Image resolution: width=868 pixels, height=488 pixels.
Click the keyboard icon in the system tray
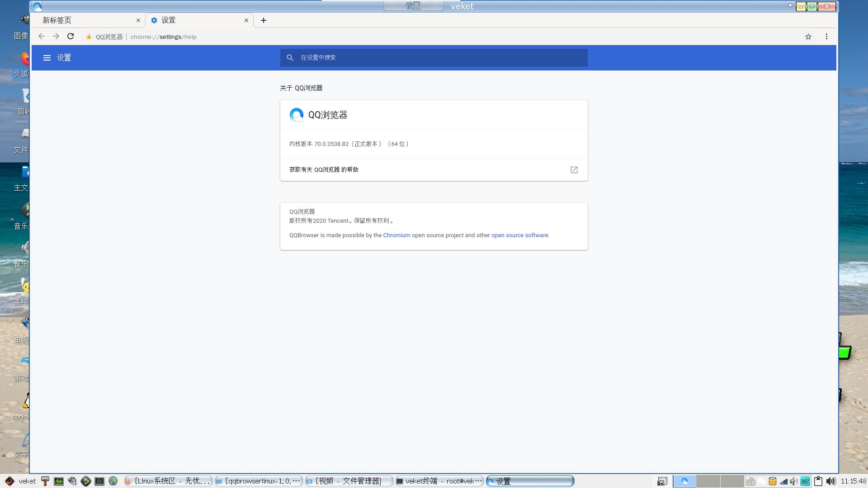click(x=751, y=481)
